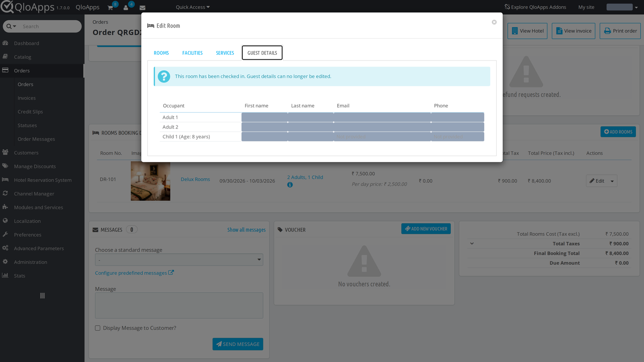Open the standard message dropdown

click(x=179, y=260)
